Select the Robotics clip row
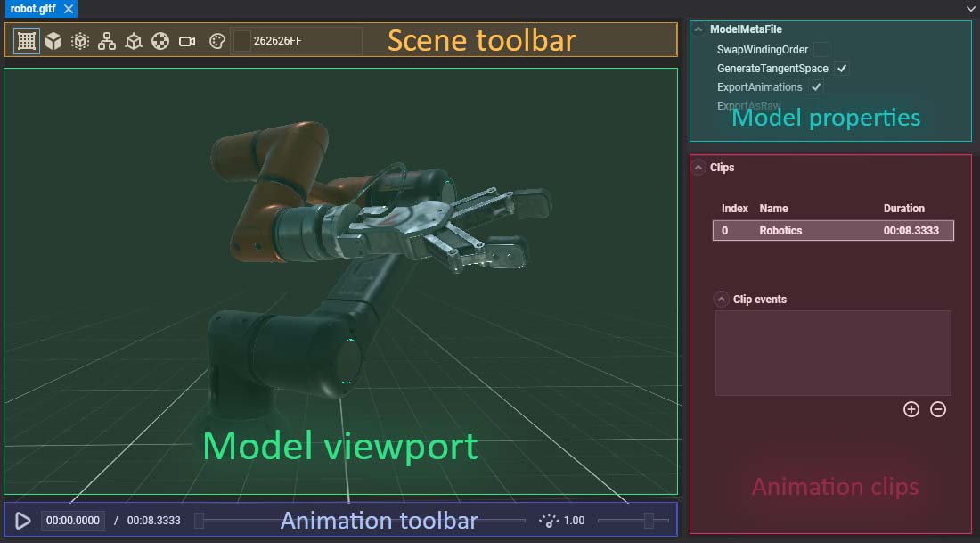The height and width of the screenshot is (543, 980). [x=832, y=231]
